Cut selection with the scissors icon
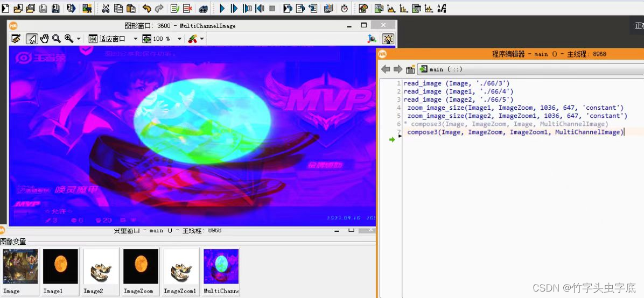 [x=106, y=8]
